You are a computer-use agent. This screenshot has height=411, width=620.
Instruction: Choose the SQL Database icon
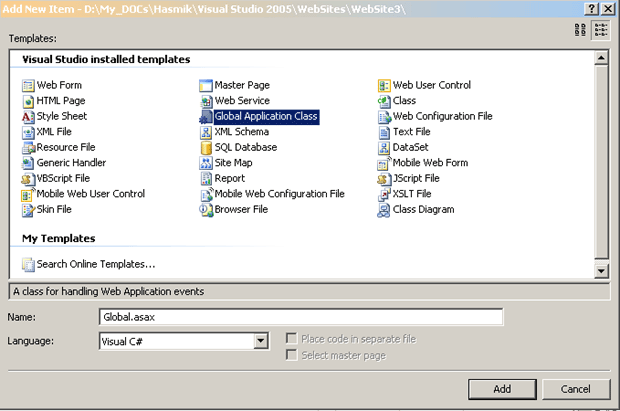coord(206,148)
